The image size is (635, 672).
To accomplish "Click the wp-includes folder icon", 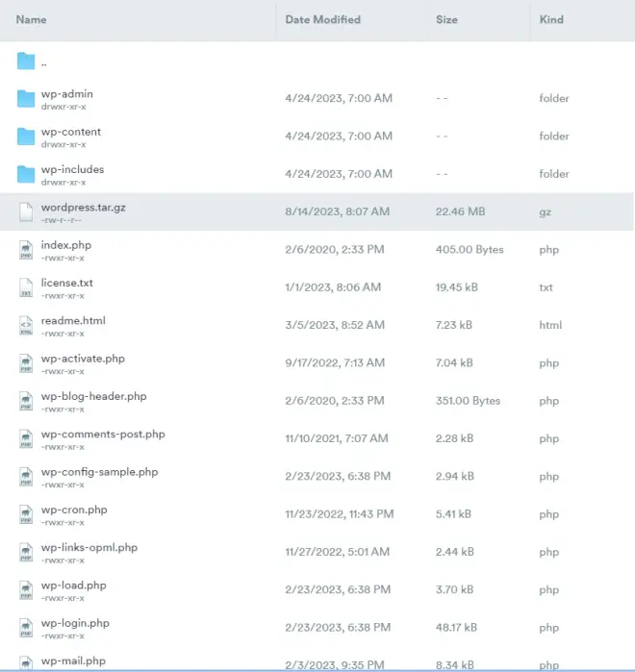I will click(x=26, y=174).
